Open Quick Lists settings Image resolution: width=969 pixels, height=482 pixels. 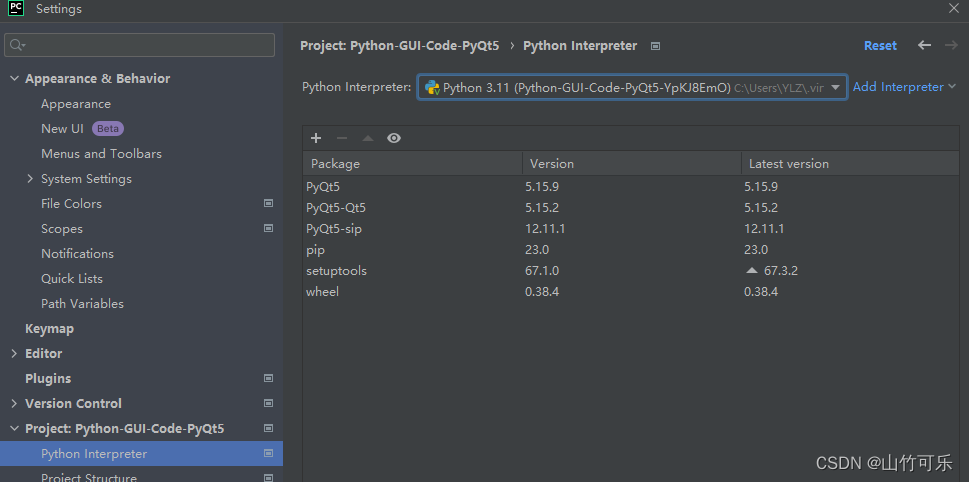[72, 279]
